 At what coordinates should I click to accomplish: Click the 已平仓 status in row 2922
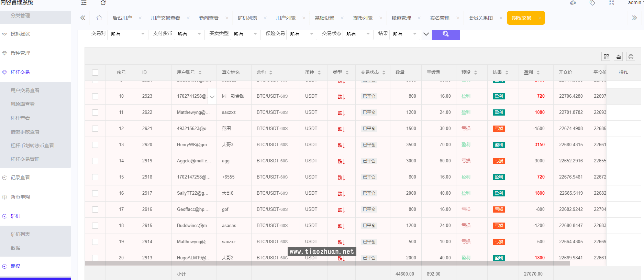click(369, 112)
